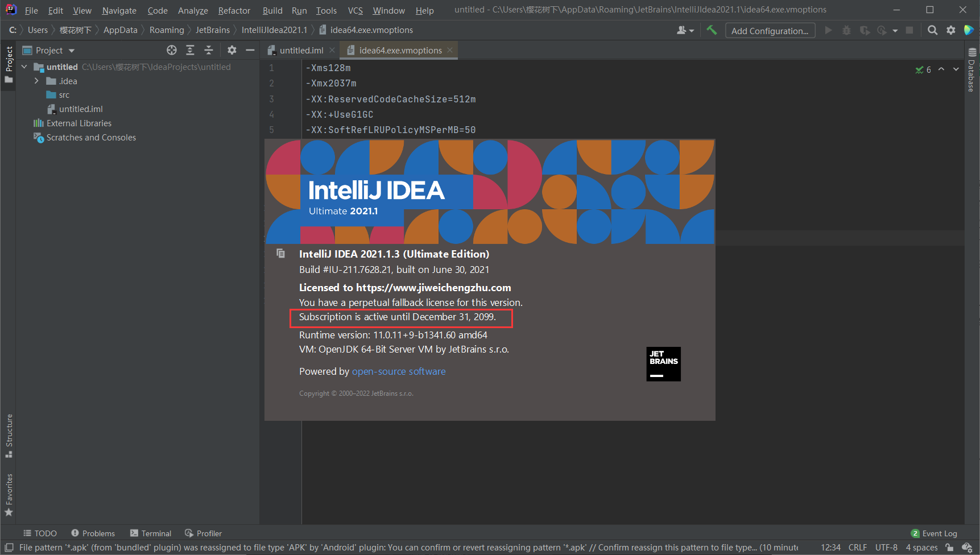980x555 pixels.
Task: Switch to the untitled.iml tab
Action: pos(301,51)
